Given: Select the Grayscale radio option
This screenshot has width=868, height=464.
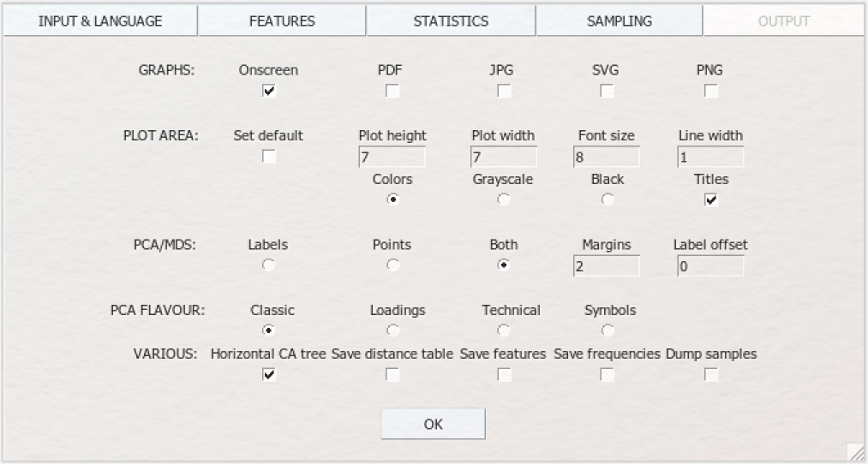Looking at the screenshot, I should [504, 199].
